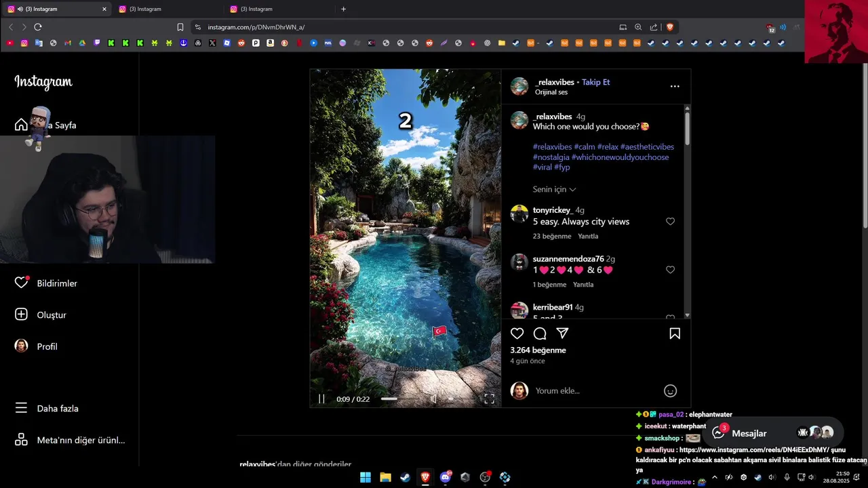Click the zoom magnifier icon in address bar

[x=638, y=27]
